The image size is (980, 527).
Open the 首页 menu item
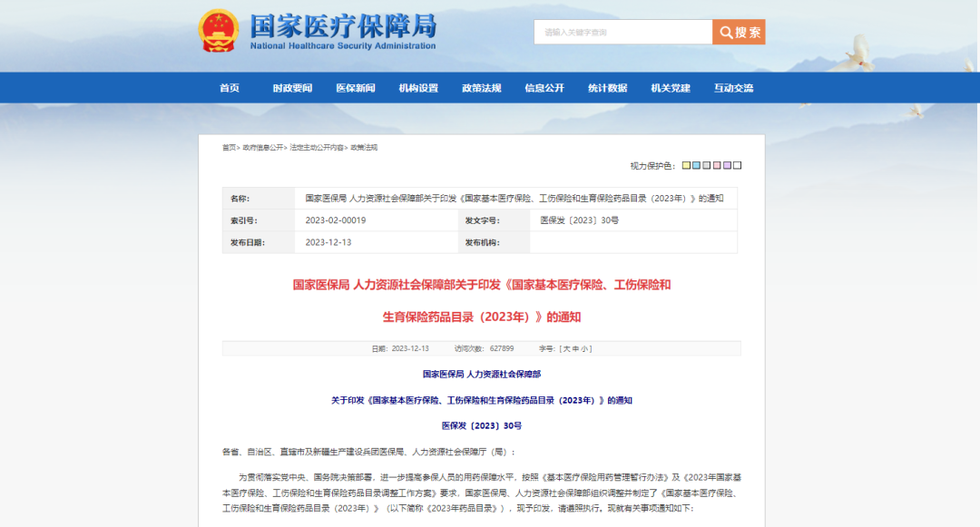(x=230, y=88)
